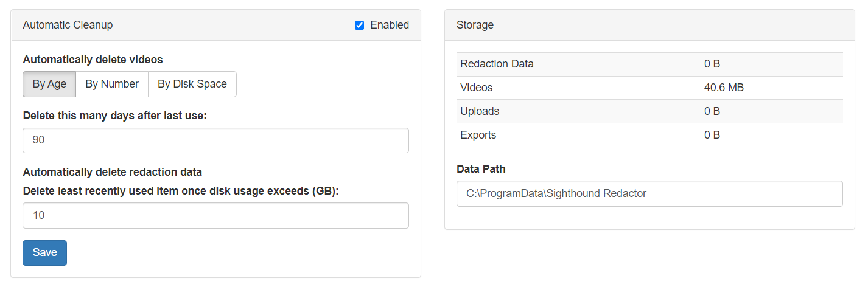Click the Automatic Cleanup panel heading
Viewport: 868px width, 287px height.
tap(68, 25)
